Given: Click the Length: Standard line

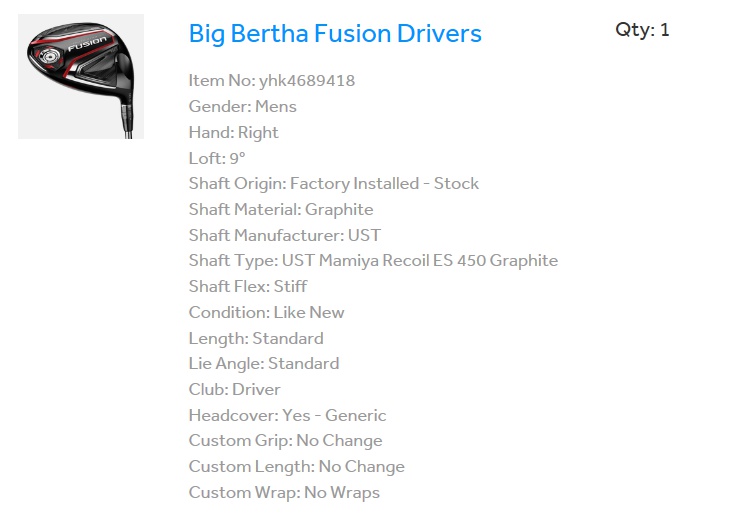Looking at the screenshot, I should point(256,338).
